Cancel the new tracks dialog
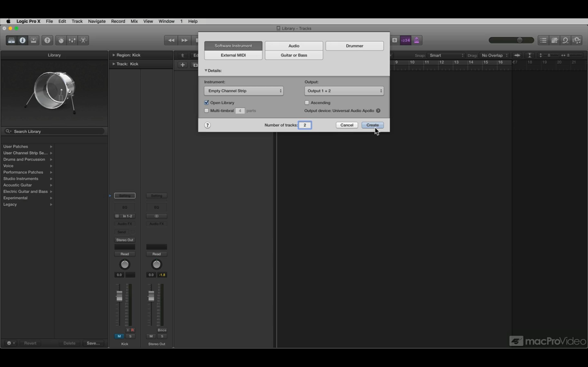This screenshot has width=588, height=367. (347, 125)
